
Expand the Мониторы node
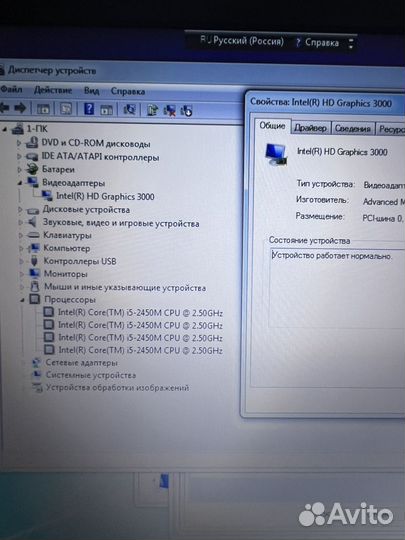[x=22, y=274]
